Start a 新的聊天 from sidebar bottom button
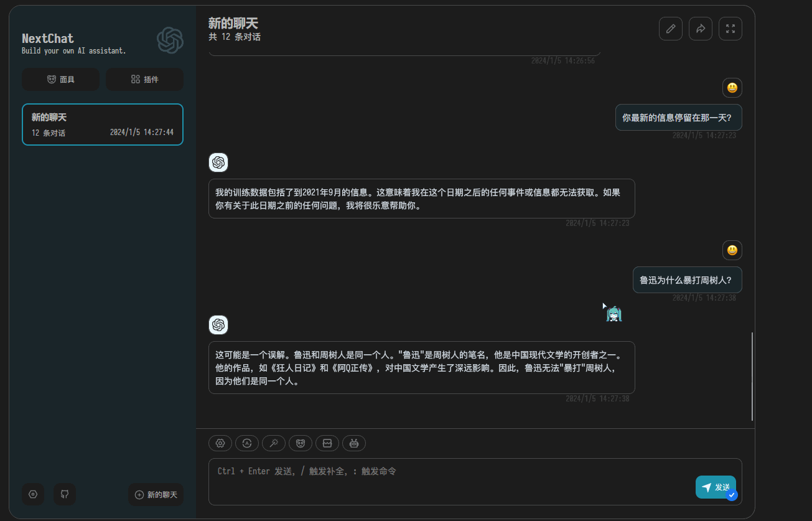 156,495
